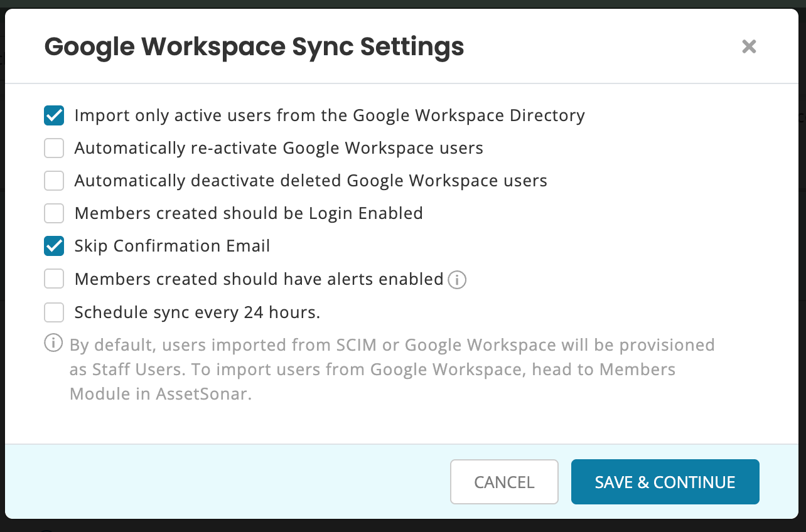Click the 'Automatically re-activate Google Workspace users' label text
This screenshot has width=806, height=532.
279,148
